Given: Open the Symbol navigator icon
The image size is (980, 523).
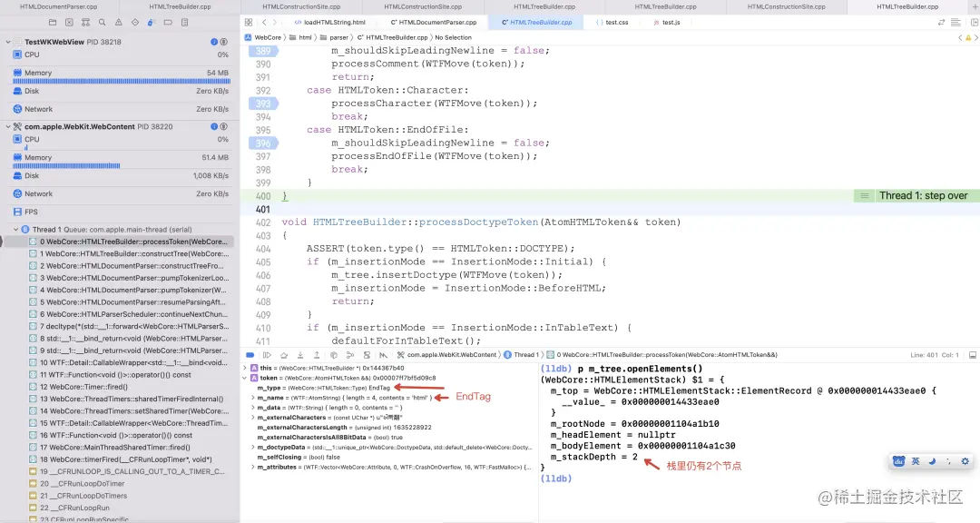Looking at the screenshot, I should click(85, 22).
